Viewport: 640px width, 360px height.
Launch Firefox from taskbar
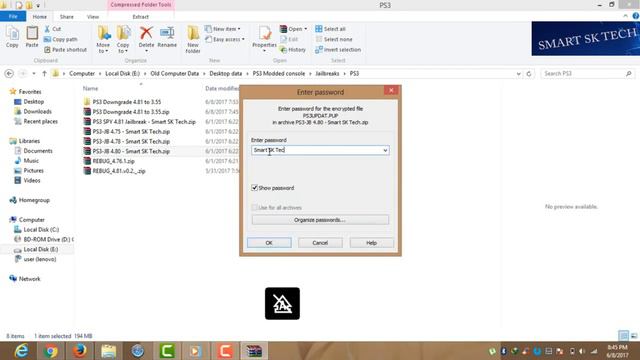point(80,351)
